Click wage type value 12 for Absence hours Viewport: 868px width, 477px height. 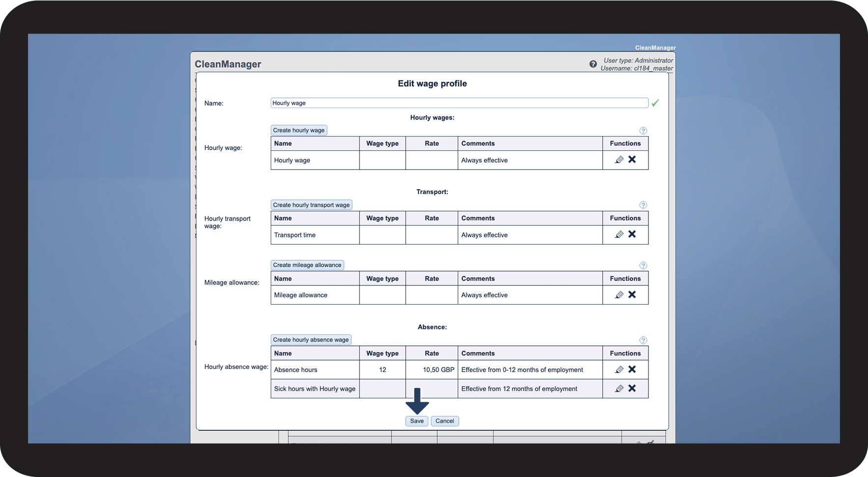tap(383, 370)
